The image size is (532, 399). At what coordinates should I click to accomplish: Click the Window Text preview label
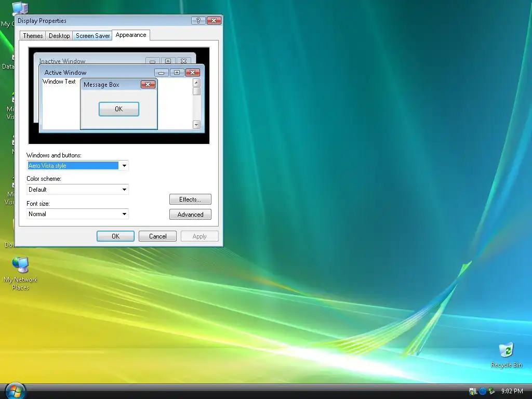pos(59,82)
